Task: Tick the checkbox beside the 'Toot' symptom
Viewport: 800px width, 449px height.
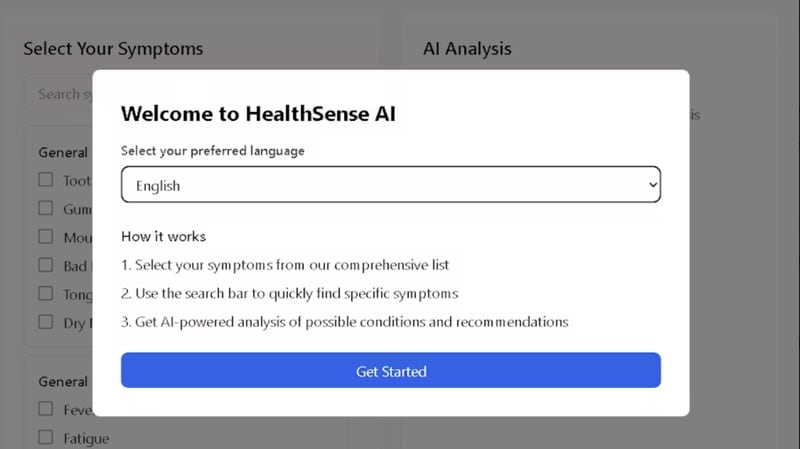Action: pos(46,180)
